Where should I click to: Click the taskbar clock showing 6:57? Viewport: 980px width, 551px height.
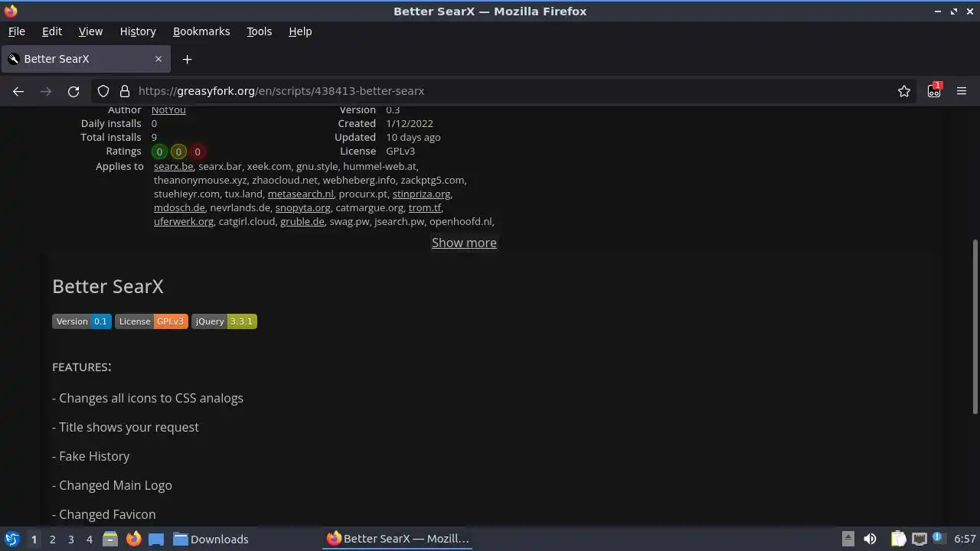tap(965, 539)
